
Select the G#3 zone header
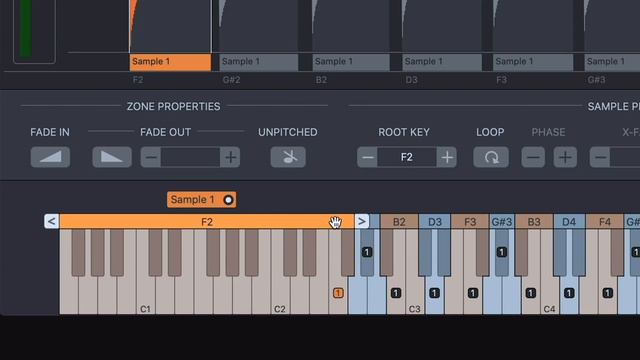(x=502, y=222)
